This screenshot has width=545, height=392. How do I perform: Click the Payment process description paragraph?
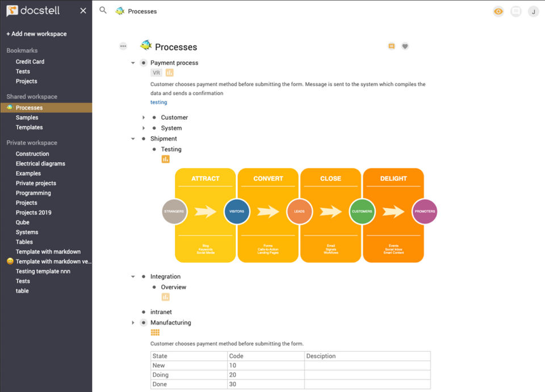[288, 88]
